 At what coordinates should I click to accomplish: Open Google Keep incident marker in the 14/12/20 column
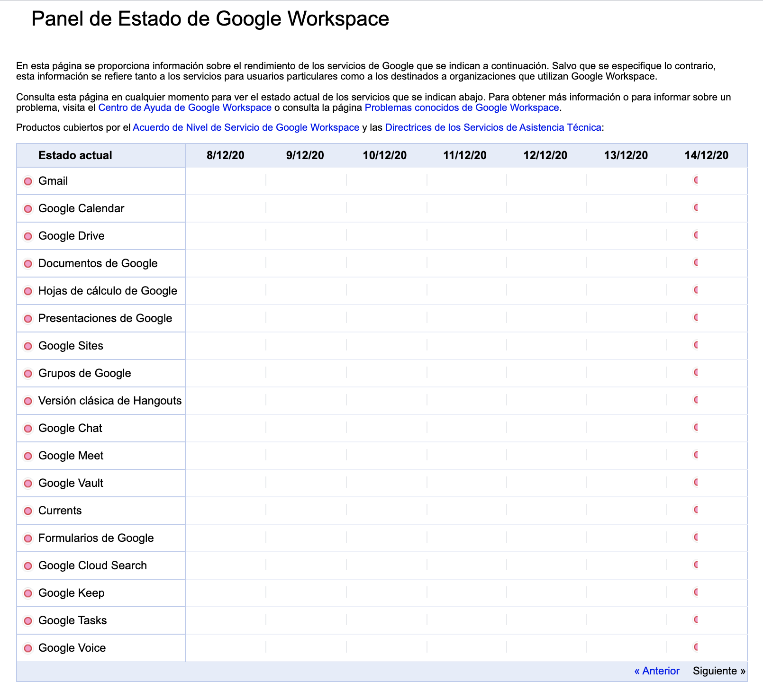(x=696, y=592)
